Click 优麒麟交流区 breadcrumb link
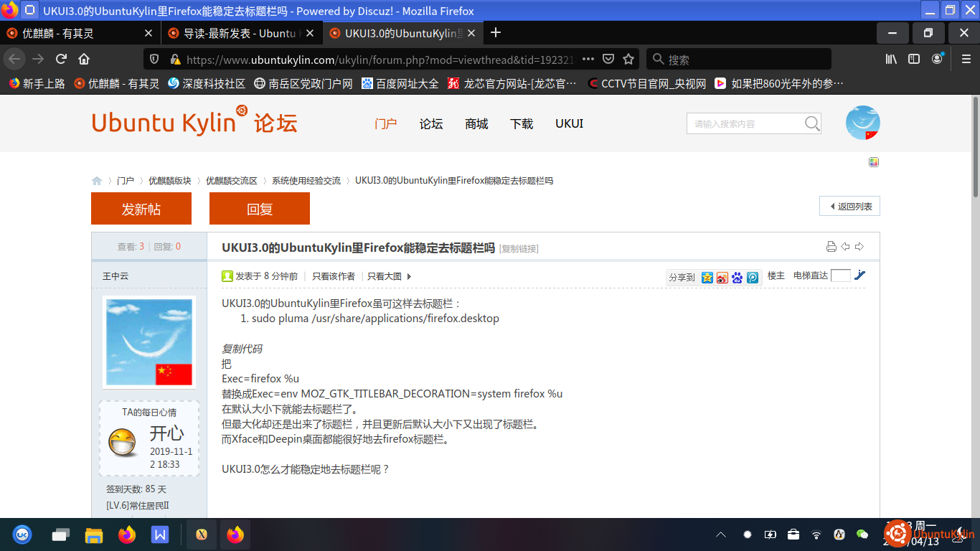 pos(232,181)
